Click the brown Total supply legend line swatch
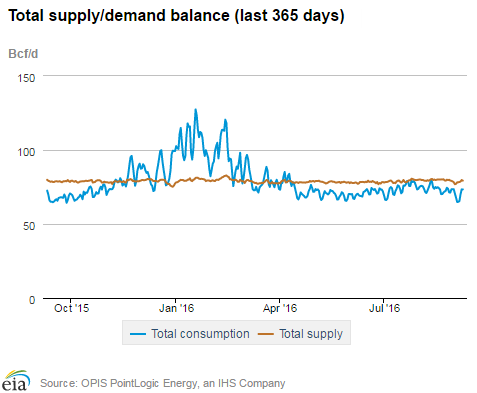This screenshot has width=477, height=393. 266,334
